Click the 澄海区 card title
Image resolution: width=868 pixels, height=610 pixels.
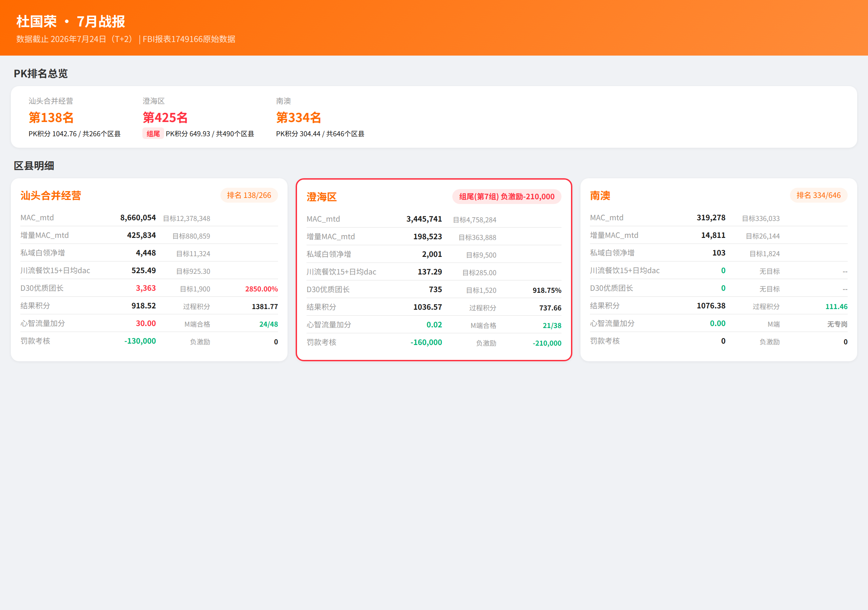pyautogui.click(x=322, y=197)
